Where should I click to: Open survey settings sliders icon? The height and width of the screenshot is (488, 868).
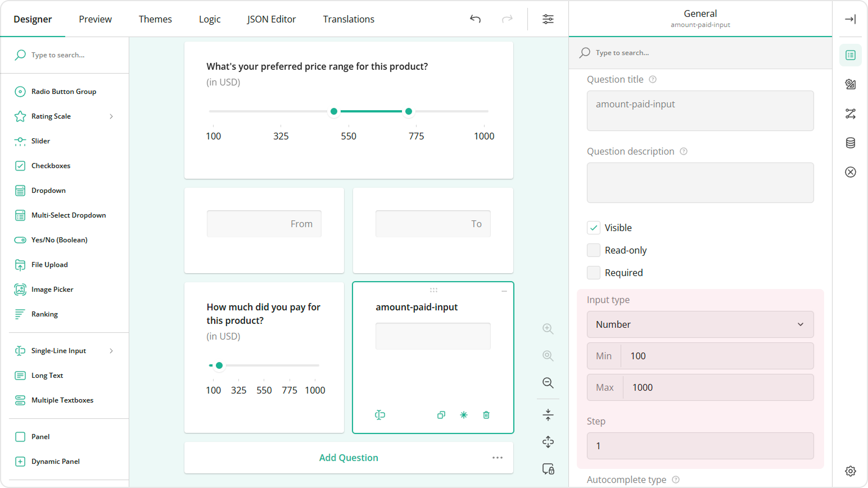click(x=548, y=19)
